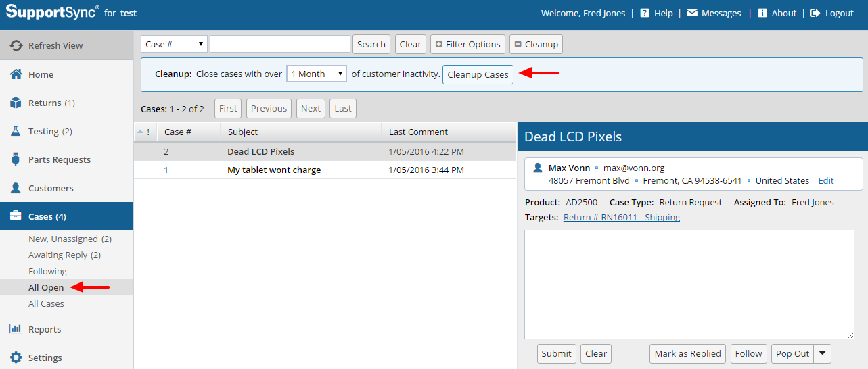
Task: Select the My tablet wont charge case row
Action: click(274, 170)
